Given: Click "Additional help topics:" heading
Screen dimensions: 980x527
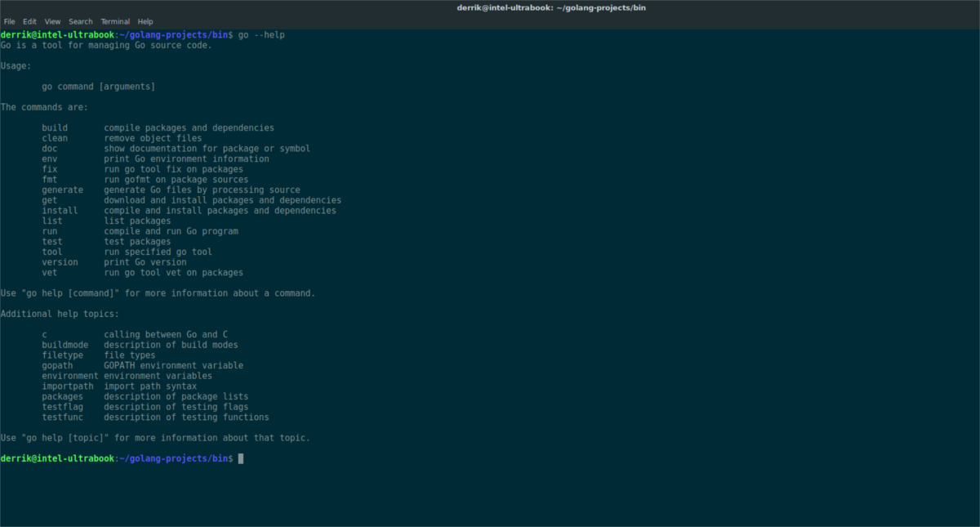Looking at the screenshot, I should 60,314.
